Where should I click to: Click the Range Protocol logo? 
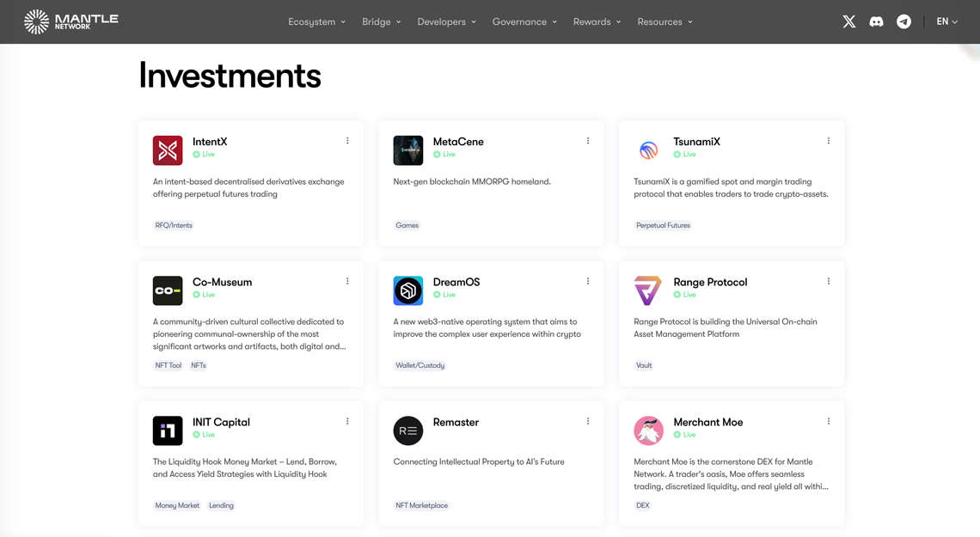click(x=649, y=290)
